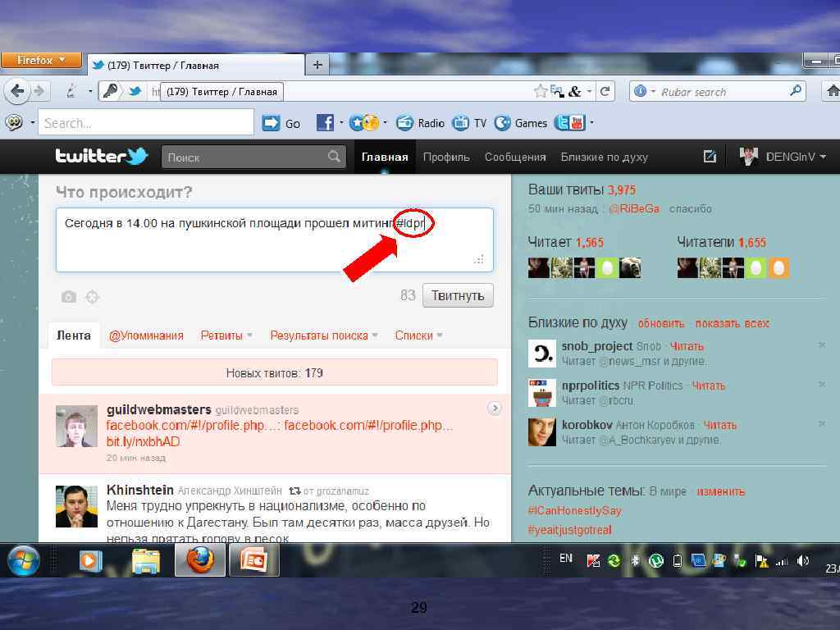Click the @RiBeGa mention link
Screen dimensions: 840x630
coord(634,208)
